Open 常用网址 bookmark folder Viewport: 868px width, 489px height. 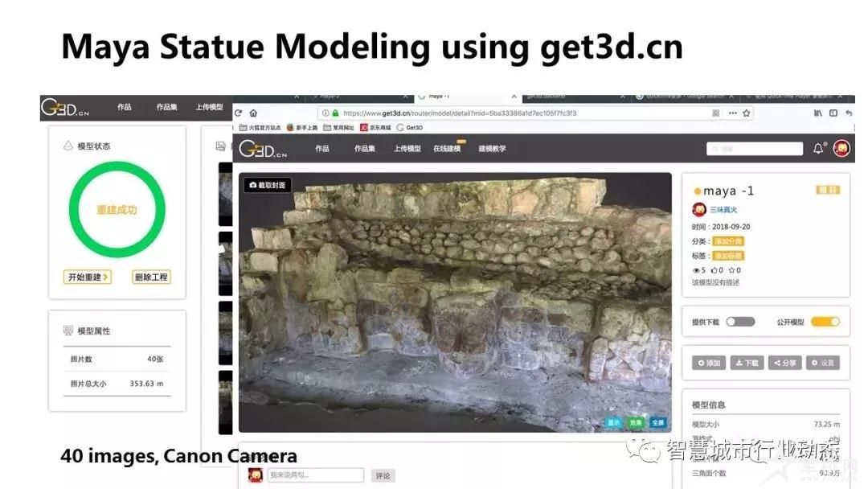(339, 127)
